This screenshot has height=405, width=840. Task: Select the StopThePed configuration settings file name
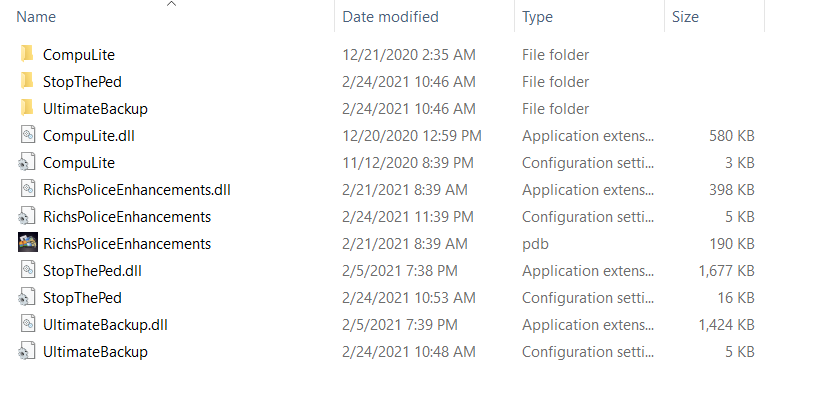click(x=81, y=297)
